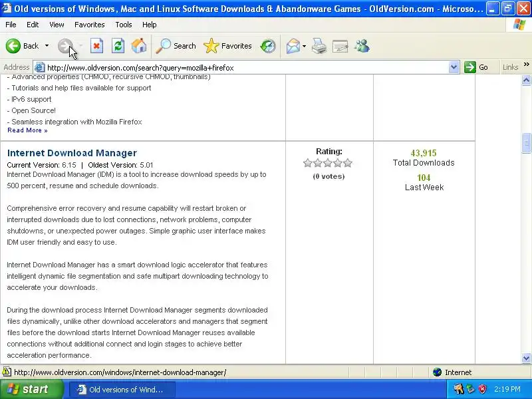Click the green Go button
532x399 pixels.
(475, 68)
